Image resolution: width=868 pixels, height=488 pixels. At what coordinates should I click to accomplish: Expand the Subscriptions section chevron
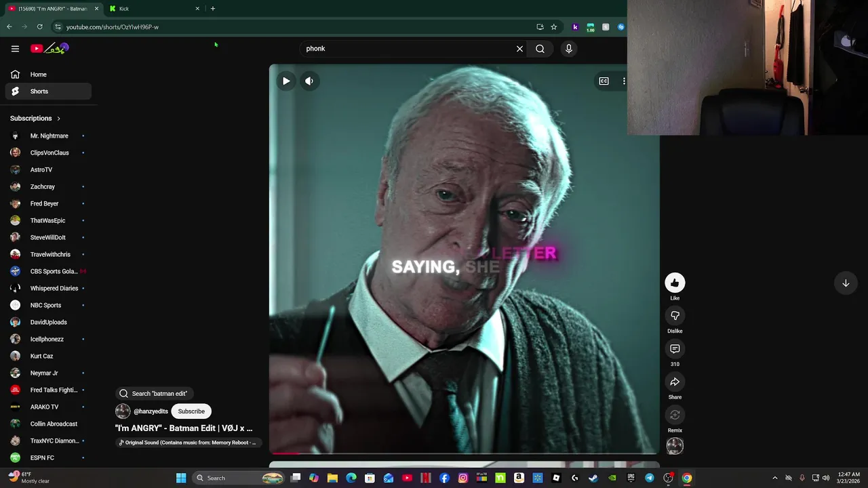58,119
